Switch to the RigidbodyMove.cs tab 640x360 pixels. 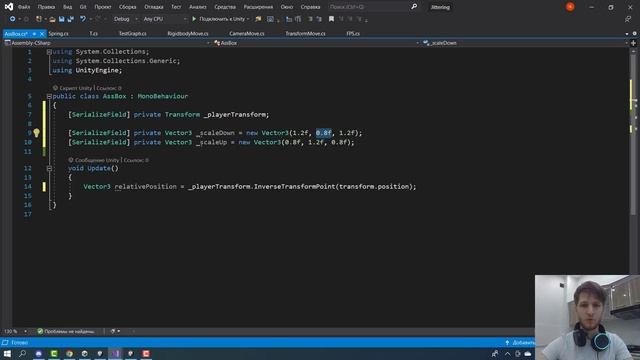click(x=188, y=34)
